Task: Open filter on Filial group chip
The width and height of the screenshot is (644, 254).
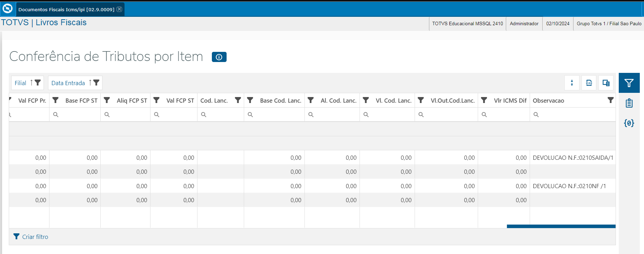Action: 38,83
